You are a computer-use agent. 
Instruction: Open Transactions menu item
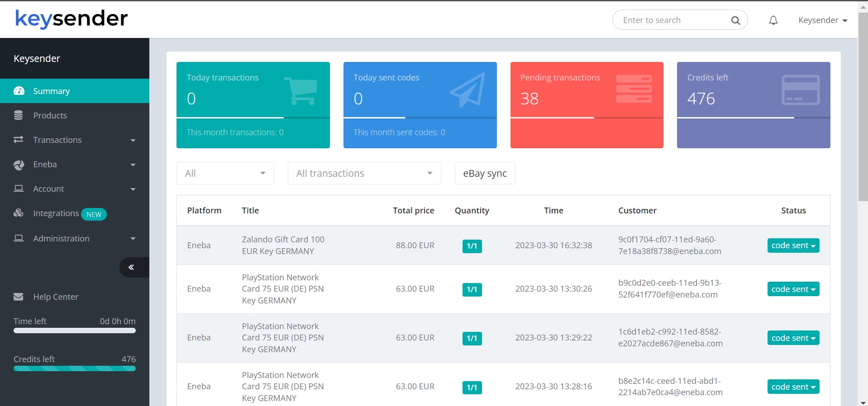pos(75,140)
